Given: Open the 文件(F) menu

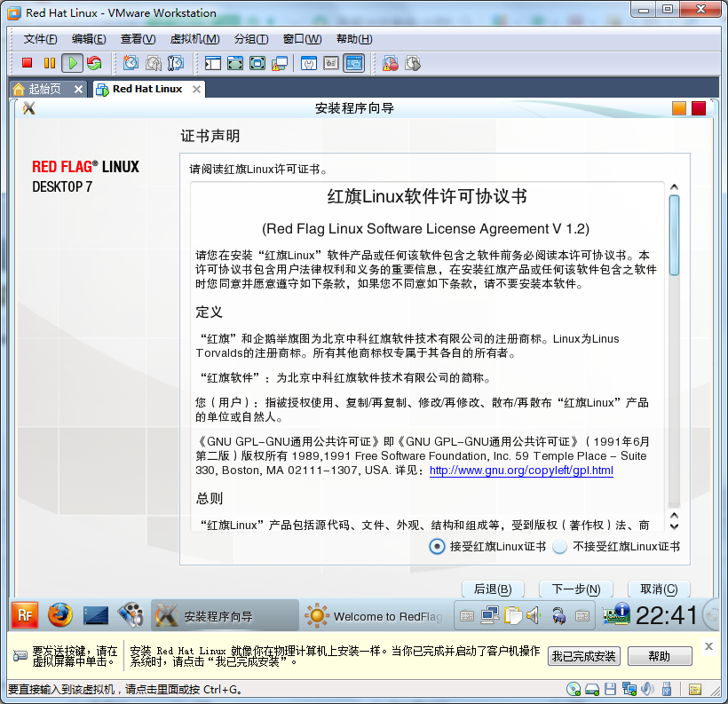Looking at the screenshot, I should click(x=40, y=39).
